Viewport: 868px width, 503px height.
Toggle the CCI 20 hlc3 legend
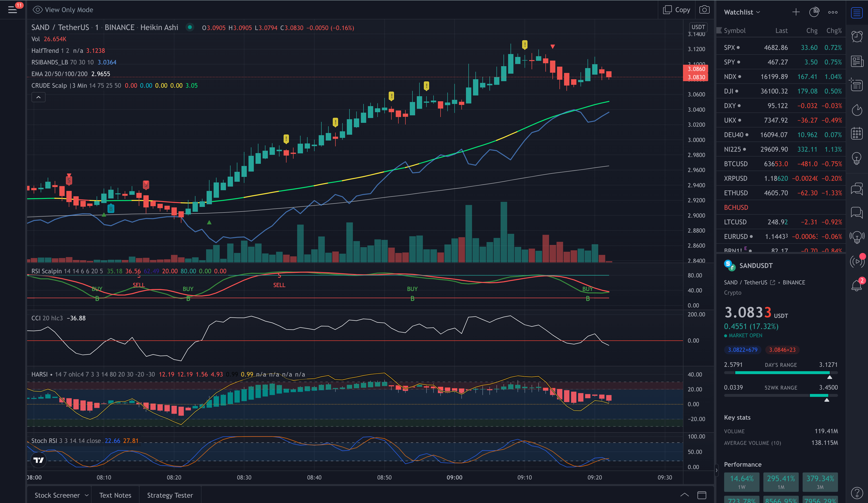coord(59,318)
